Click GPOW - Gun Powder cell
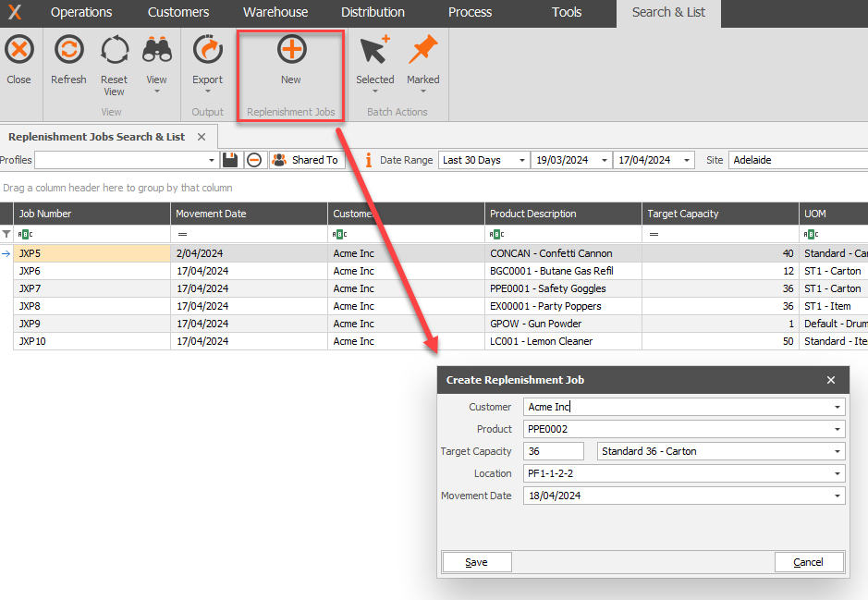Image resolution: width=868 pixels, height=600 pixels. 563,324
